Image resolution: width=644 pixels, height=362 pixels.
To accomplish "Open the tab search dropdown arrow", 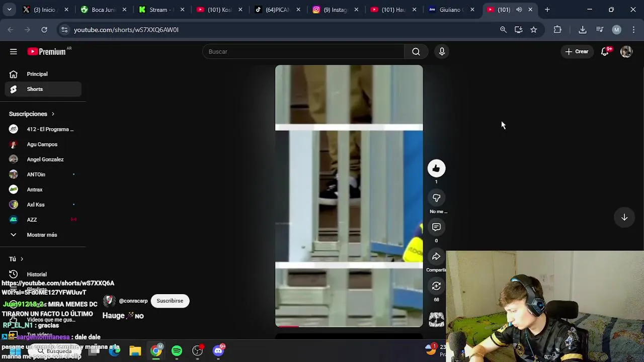I will click(10, 10).
